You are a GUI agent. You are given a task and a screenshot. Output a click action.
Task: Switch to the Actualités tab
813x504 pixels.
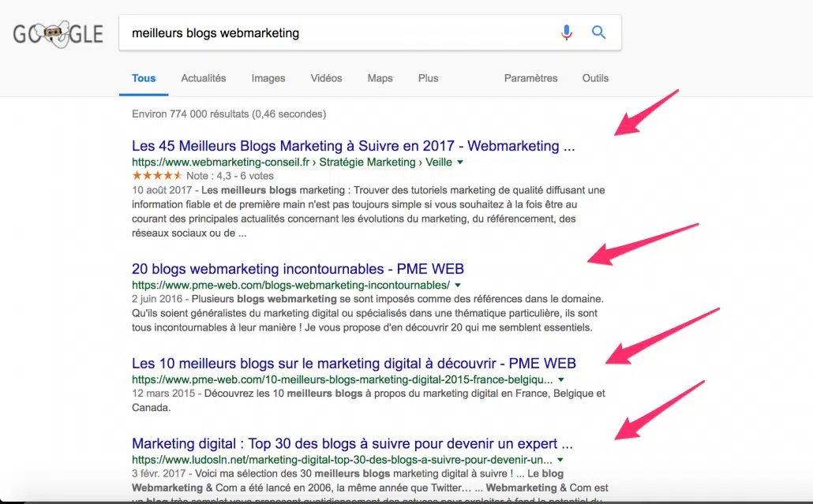coord(204,78)
